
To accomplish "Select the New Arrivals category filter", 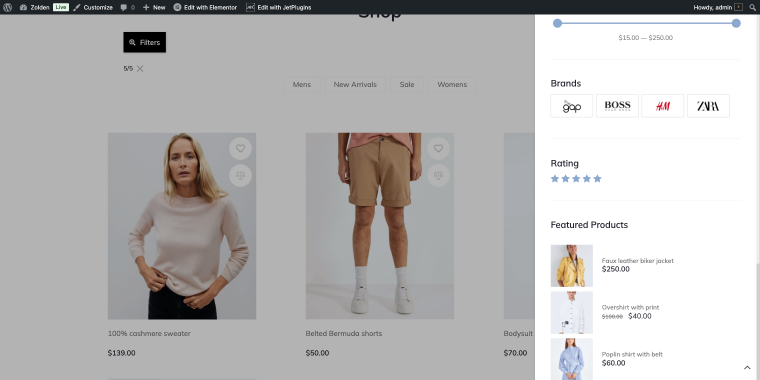I will (x=355, y=84).
